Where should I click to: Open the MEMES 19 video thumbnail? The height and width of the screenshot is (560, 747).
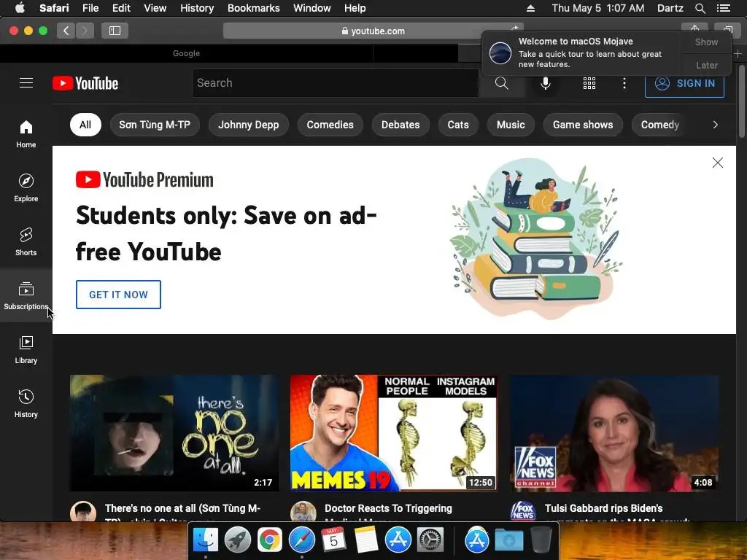click(394, 433)
